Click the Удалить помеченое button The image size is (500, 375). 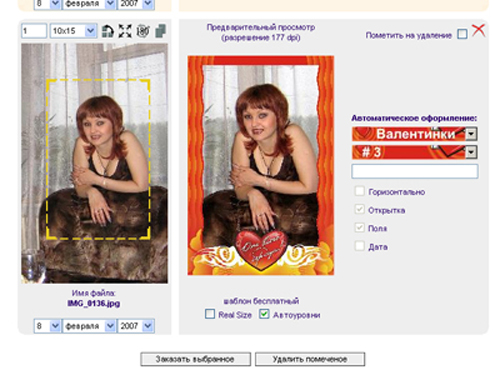click(x=310, y=359)
